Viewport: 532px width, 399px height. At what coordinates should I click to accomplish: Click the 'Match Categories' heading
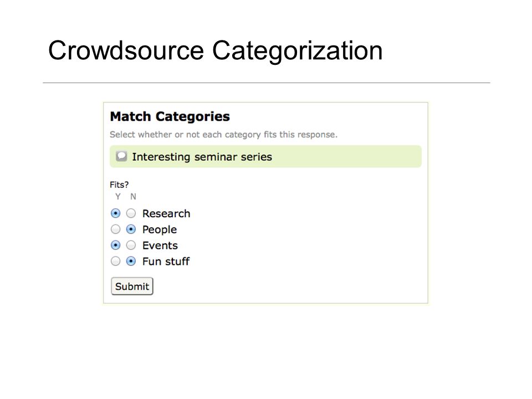pos(170,116)
